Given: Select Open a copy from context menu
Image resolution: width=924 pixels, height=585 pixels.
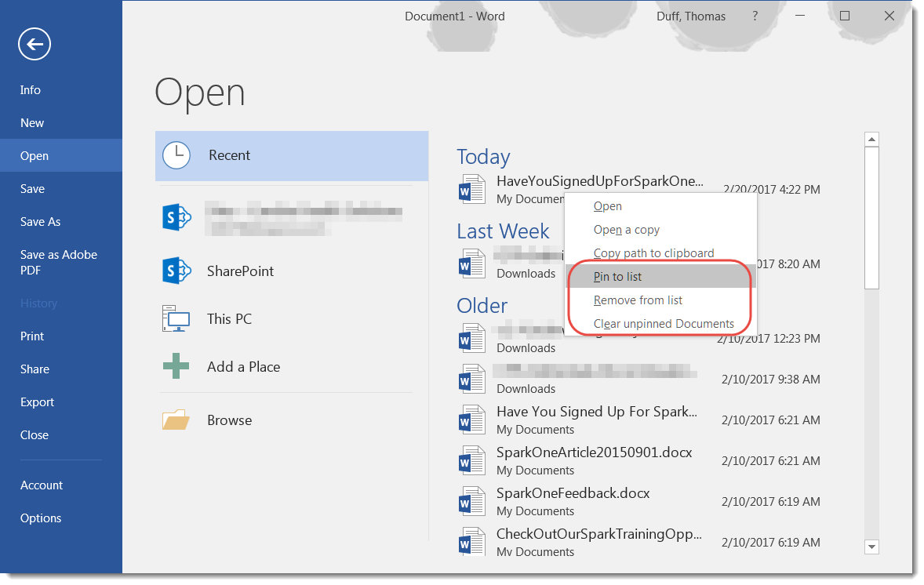Looking at the screenshot, I should click(x=626, y=229).
